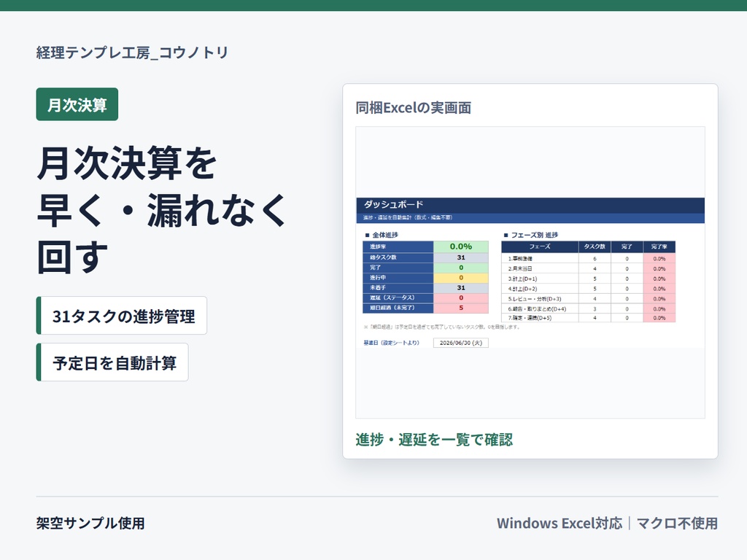This screenshot has width=747, height=560.
Task: Click the 4.計上(D+2) phase row
Action: click(589, 289)
